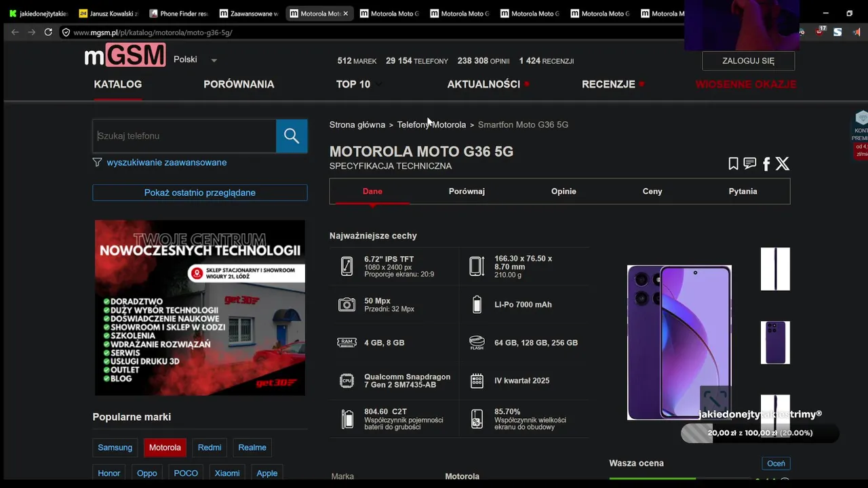868x488 pixels.
Task: Click the blue S extension icon
Action: coord(837,32)
